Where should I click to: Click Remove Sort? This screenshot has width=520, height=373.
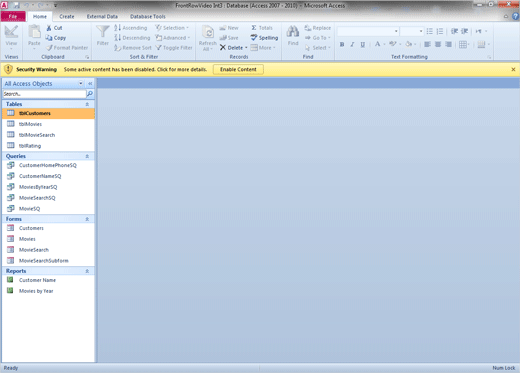133,48
